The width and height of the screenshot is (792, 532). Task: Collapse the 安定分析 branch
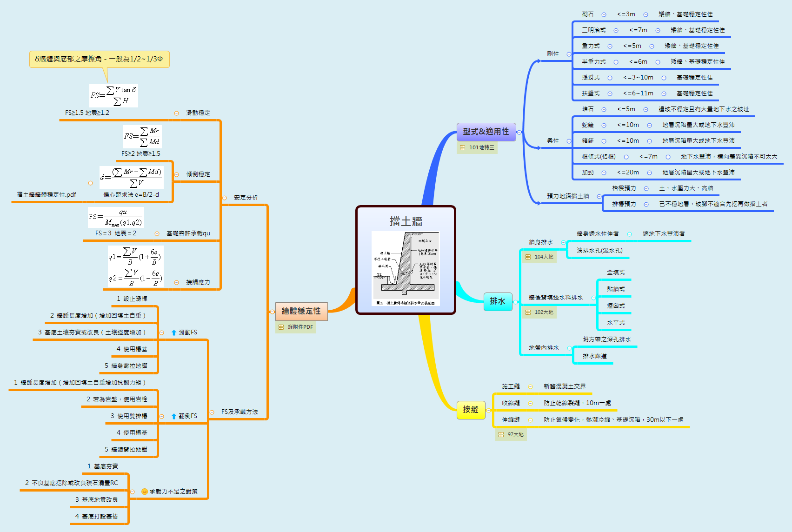tap(226, 198)
